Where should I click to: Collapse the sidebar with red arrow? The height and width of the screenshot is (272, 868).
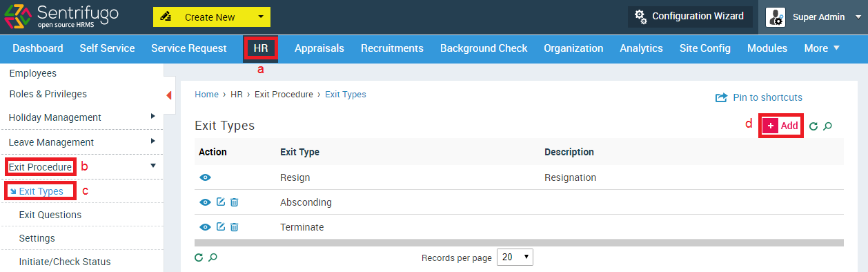click(169, 95)
